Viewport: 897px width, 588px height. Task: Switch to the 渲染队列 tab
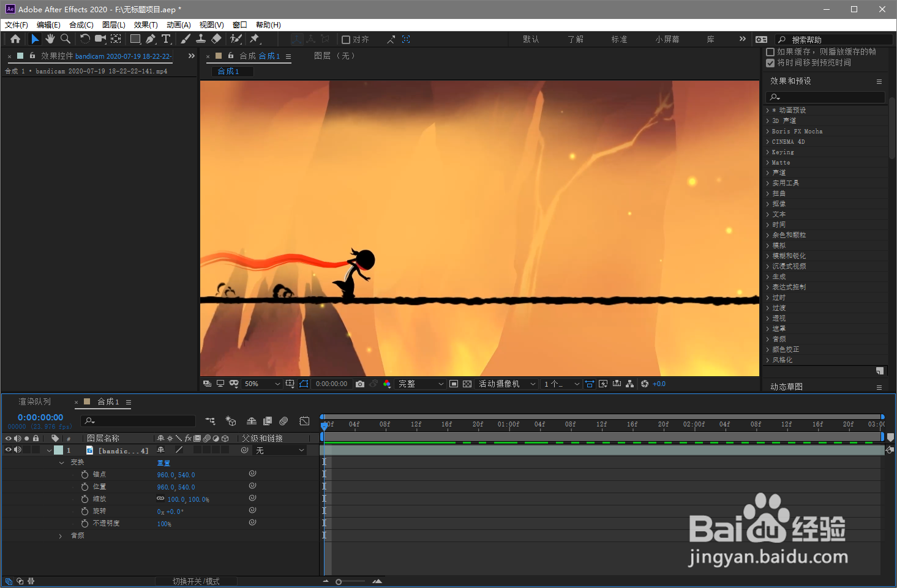[35, 402]
